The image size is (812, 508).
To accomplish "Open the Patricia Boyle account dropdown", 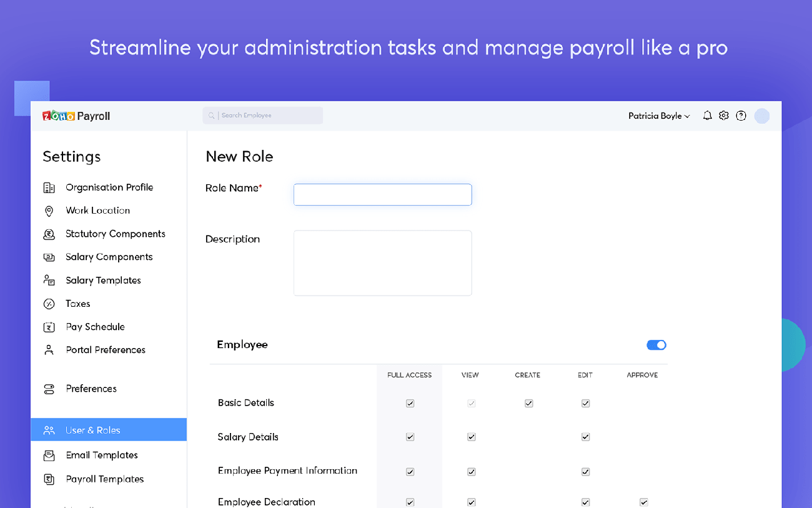I will click(x=659, y=115).
